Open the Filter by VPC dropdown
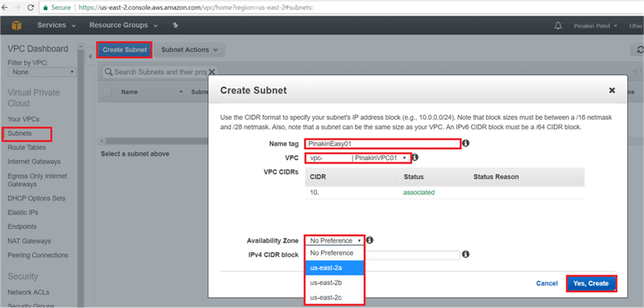 pos(42,71)
